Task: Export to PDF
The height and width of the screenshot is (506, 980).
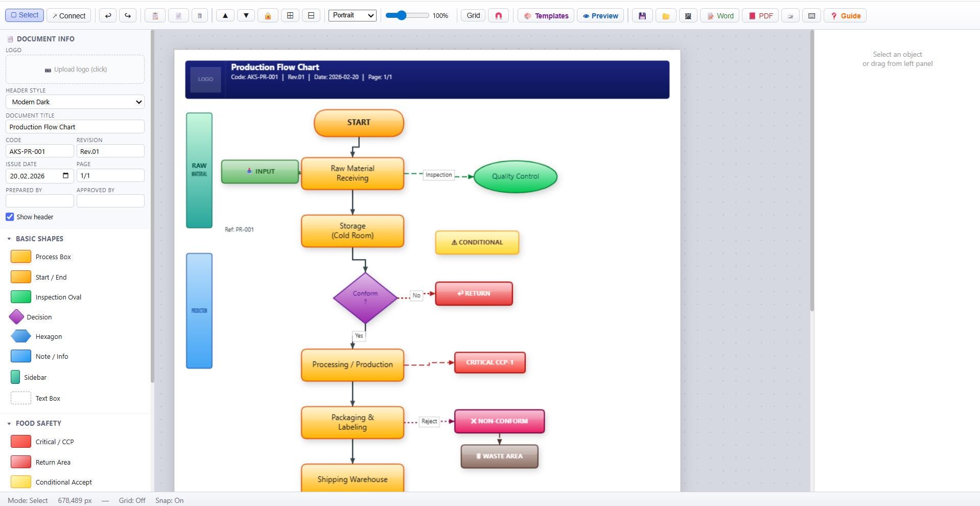Action: (x=760, y=16)
